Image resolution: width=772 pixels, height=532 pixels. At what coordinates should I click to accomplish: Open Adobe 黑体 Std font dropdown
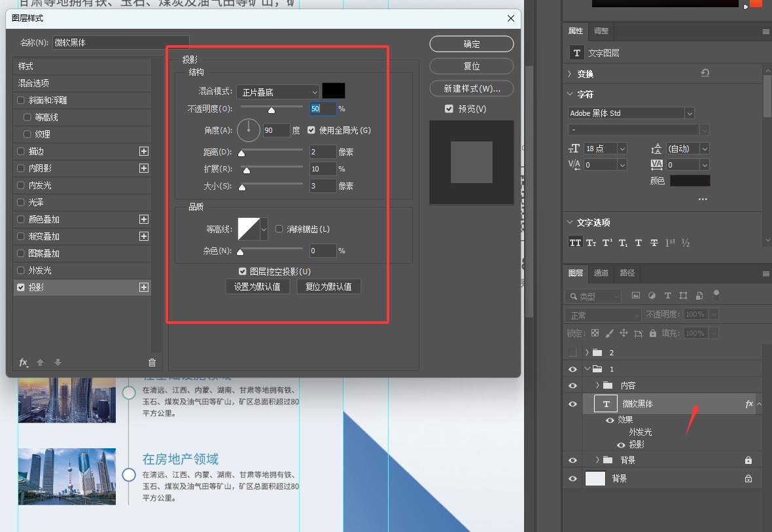[690, 113]
